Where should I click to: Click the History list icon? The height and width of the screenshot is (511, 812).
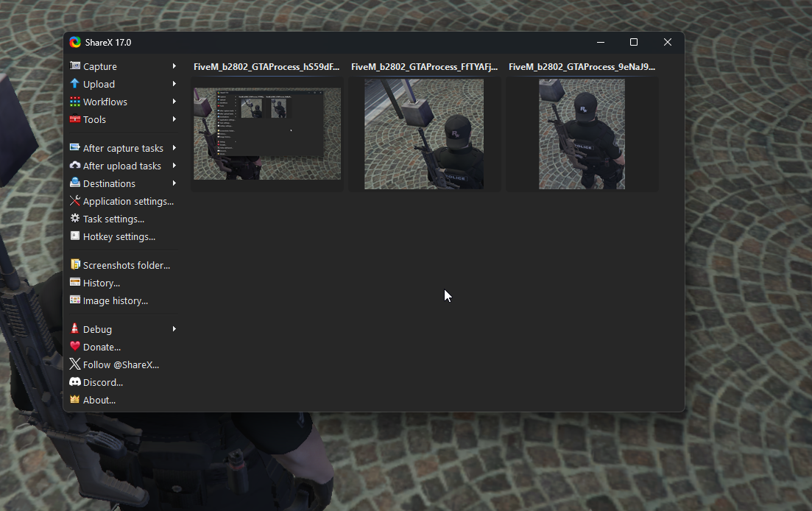(x=75, y=282)
